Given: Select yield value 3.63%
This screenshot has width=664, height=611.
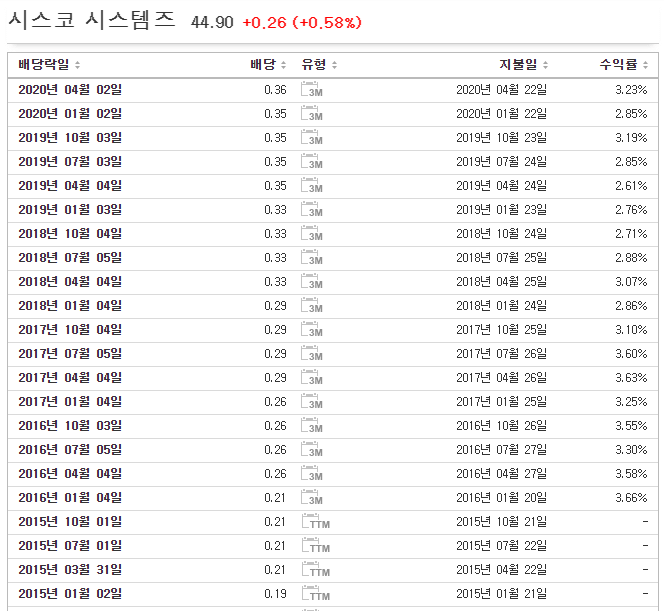Looking at the screenshot, I should point(631,377).
